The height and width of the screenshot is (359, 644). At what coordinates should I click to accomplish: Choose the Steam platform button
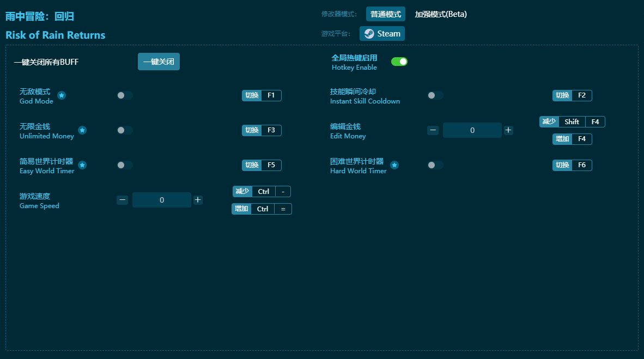pos(382,34)
